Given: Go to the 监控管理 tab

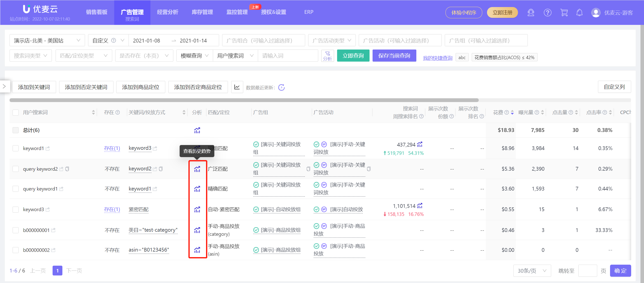Looking at the screenshot, I should pyautogui.click(x=237, y=12).
